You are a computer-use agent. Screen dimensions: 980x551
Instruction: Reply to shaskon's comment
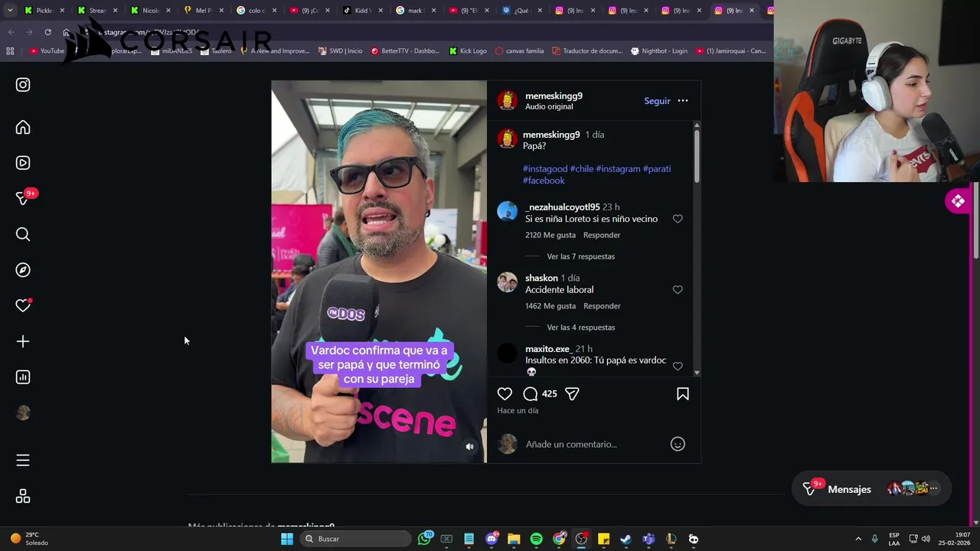pyautogui.click(x=602, y=306)
